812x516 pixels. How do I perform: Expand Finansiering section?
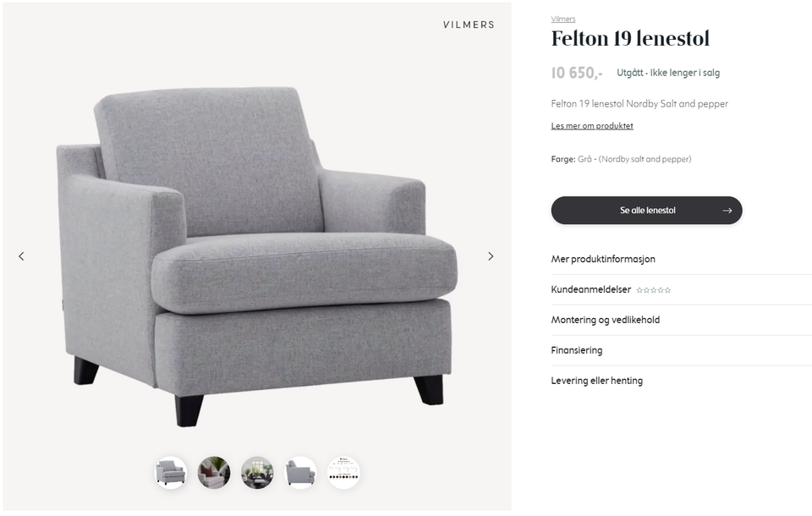(577, 350)
